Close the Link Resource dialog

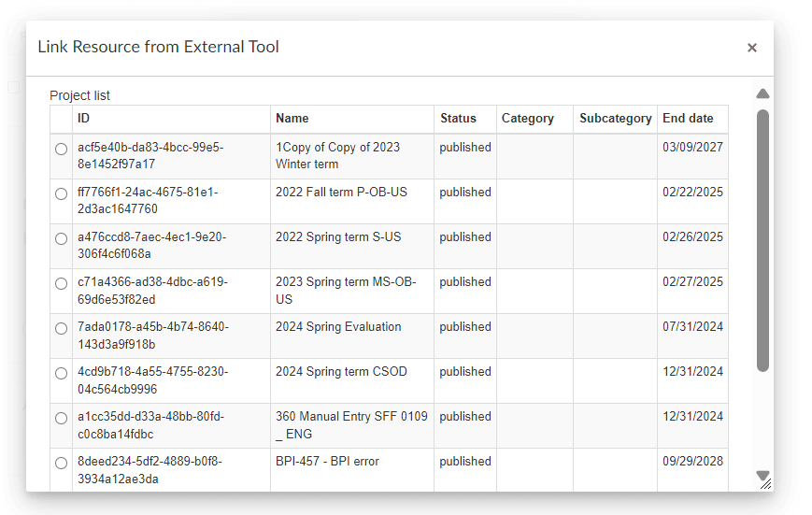click(x=752, y=48)
